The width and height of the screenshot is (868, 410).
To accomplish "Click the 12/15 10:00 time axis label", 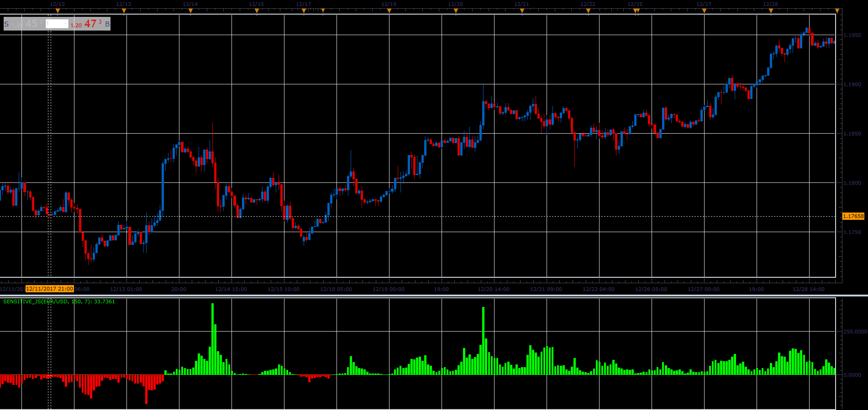I will (x=284, y=289).
